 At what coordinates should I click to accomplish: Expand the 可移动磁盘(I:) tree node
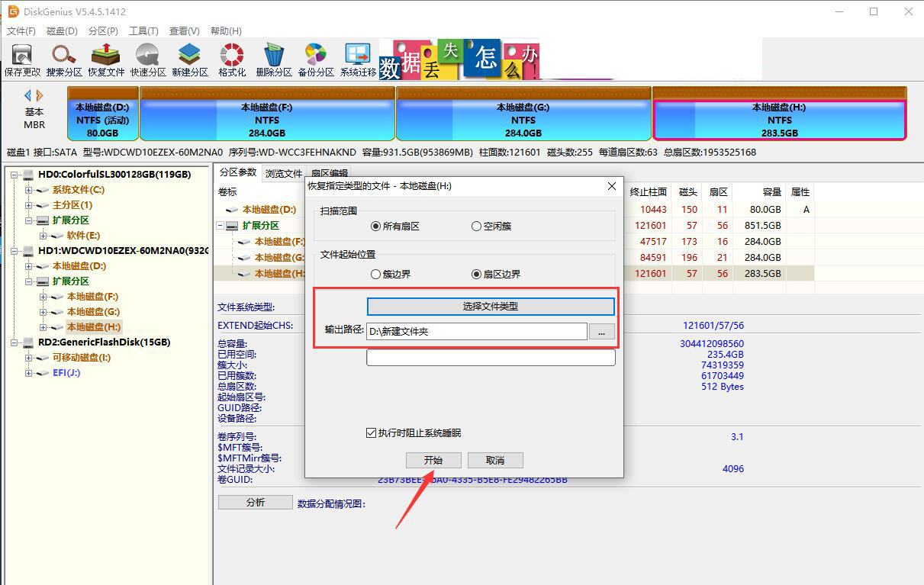[28, 358]
